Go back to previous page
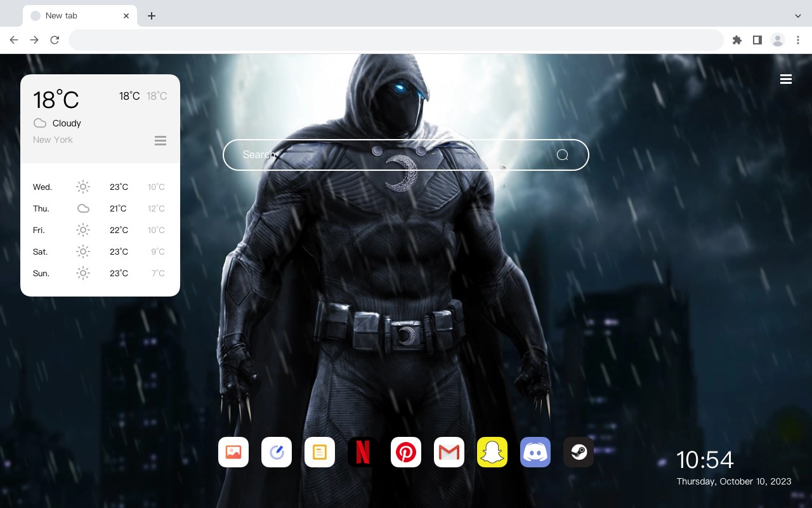The image size is (812, 508). [x=14, y=40]
